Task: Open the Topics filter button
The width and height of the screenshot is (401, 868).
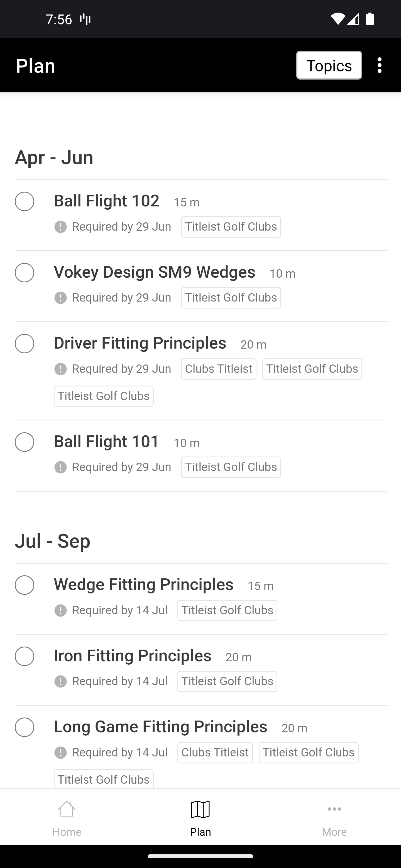Action: [x=329, y=65]
